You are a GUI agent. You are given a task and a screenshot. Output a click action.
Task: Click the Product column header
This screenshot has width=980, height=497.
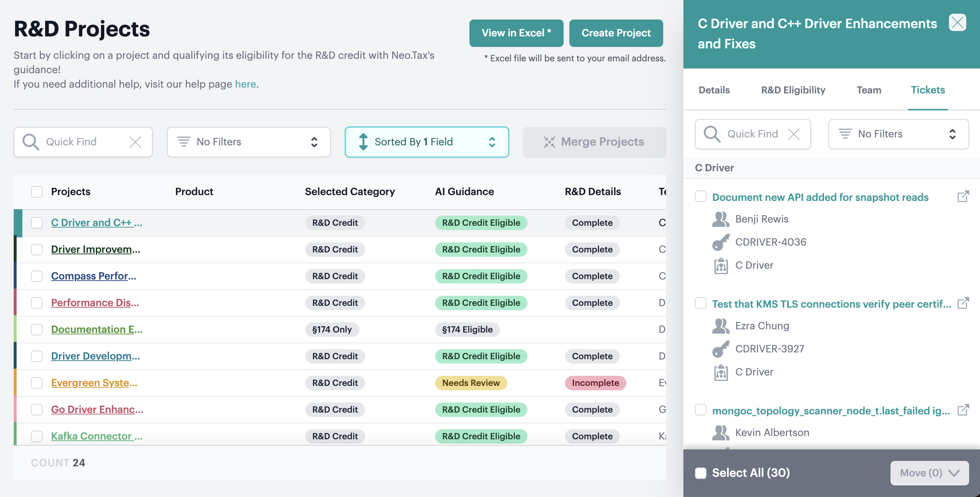(194, 192)
